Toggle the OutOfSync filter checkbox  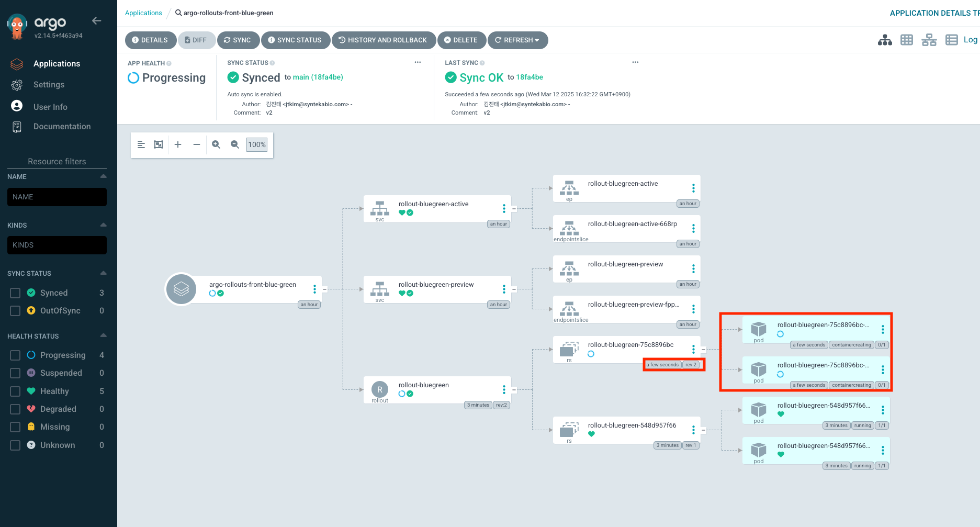(15, 311)
